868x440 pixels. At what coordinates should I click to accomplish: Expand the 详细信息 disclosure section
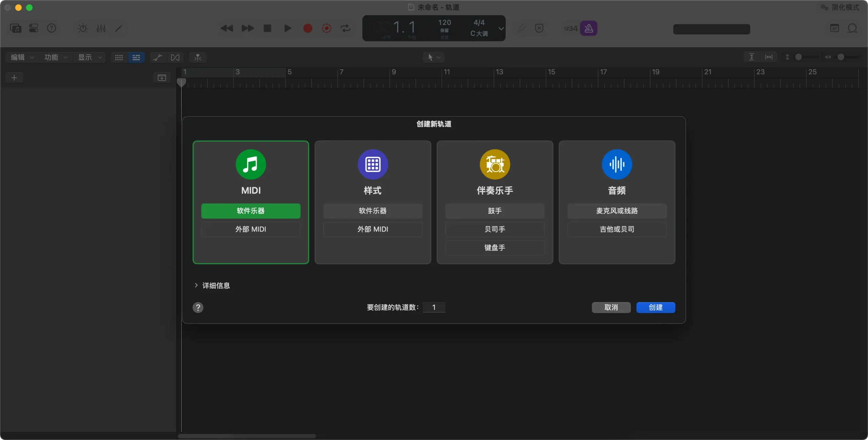tap(196, 285)
